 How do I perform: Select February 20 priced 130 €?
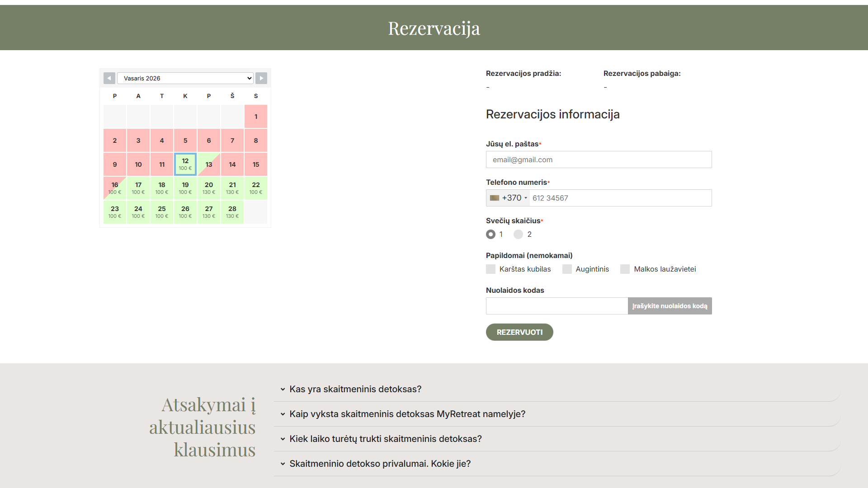point(209,188)
